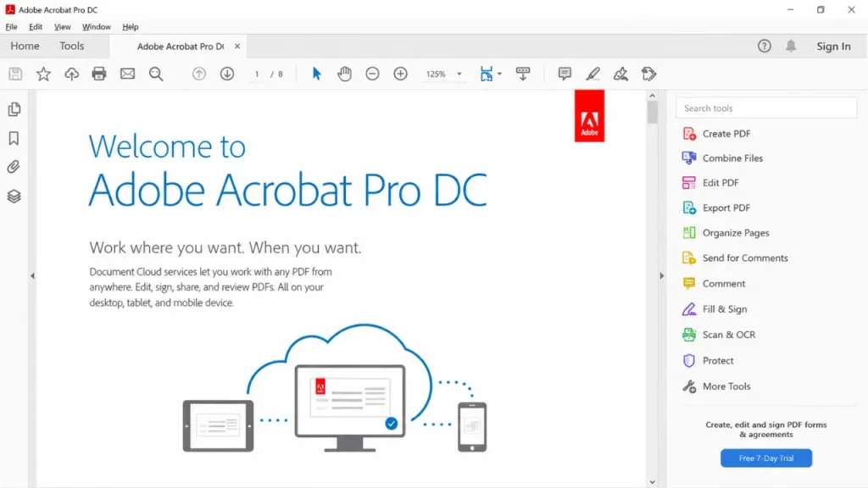The width and height of the screenshot is (868, 488).
Task: Open the Comment tool
Action: 714,283
